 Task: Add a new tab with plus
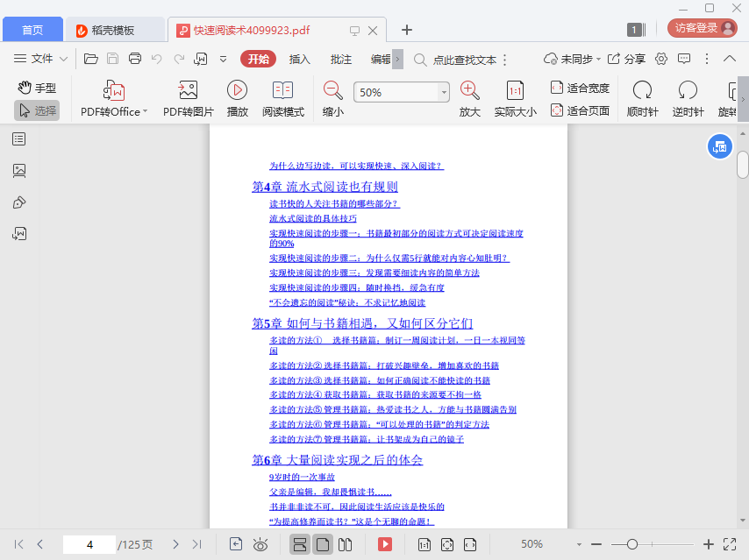coord(406,30)
